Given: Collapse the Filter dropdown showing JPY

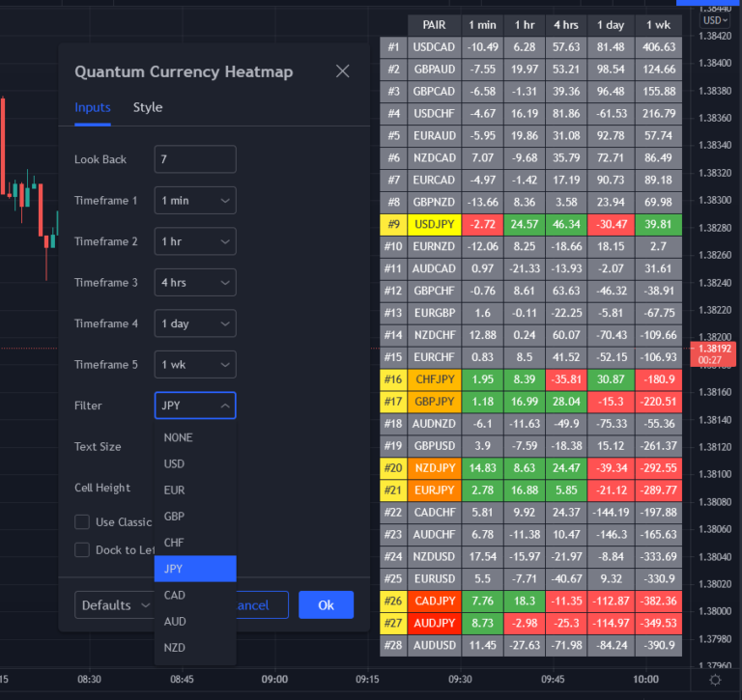Looking at the screenshot, I should point(194,406).
